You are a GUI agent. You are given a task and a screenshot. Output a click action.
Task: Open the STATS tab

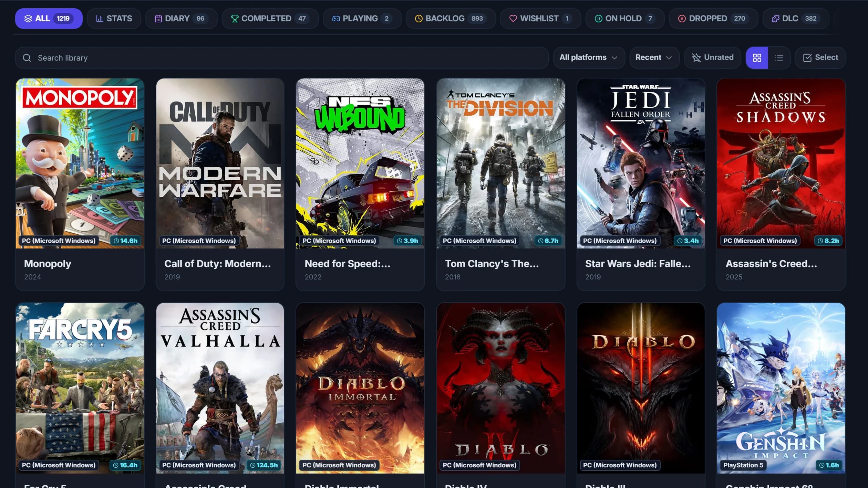point(114,19)
